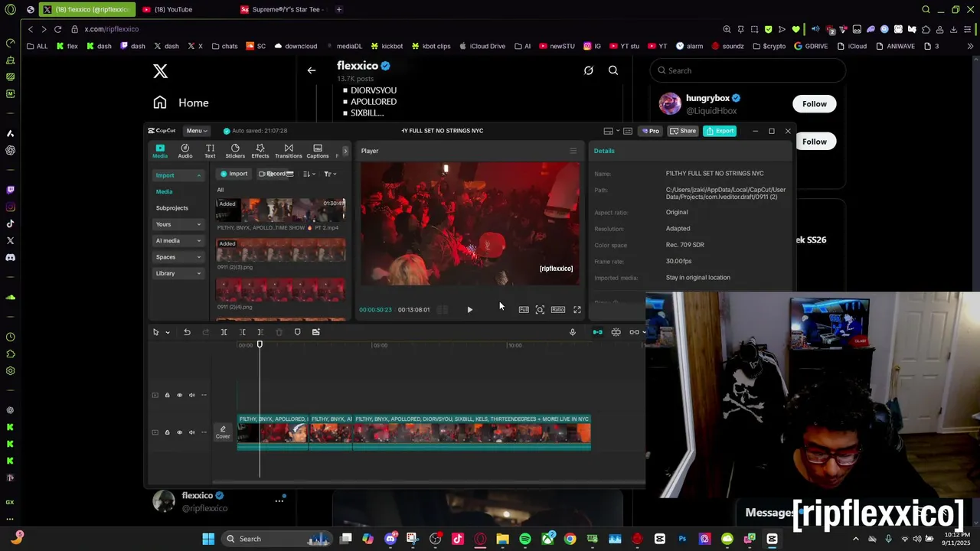Screen dimensions: 980x551
Task: Open the media filter dropdown
Action: point(329,174)
